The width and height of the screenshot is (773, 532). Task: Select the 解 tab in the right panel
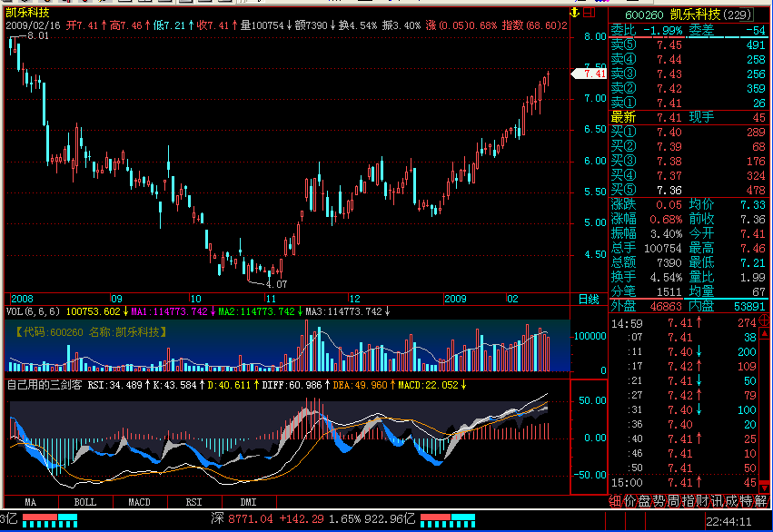pos(760,501)
